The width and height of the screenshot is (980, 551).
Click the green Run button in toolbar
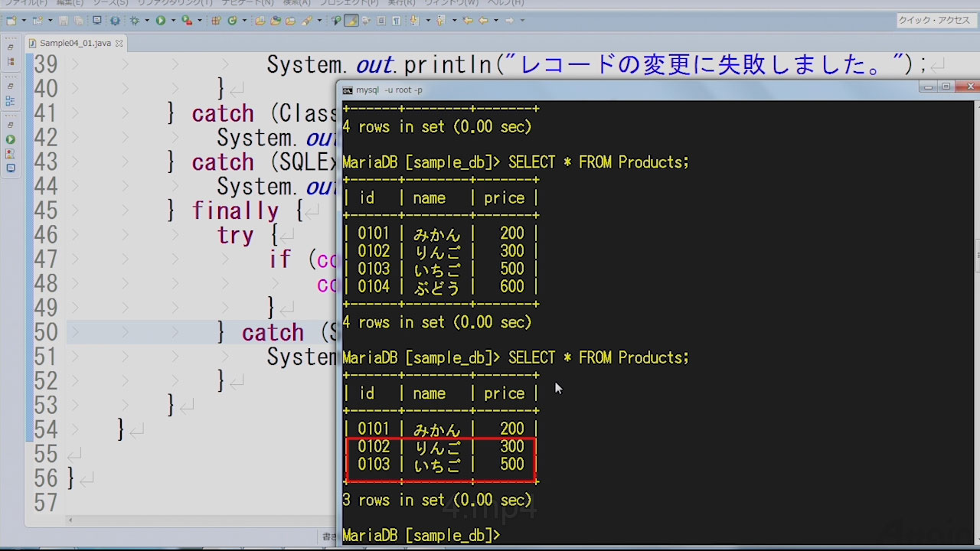click(161, 21)
